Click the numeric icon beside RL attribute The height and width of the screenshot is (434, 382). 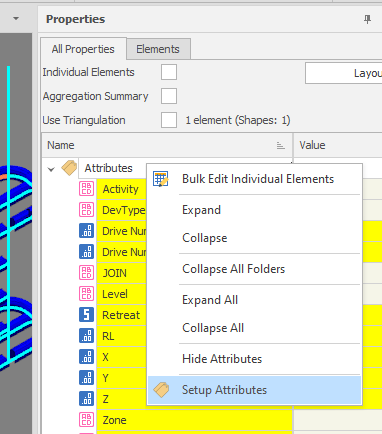[86, 336]
